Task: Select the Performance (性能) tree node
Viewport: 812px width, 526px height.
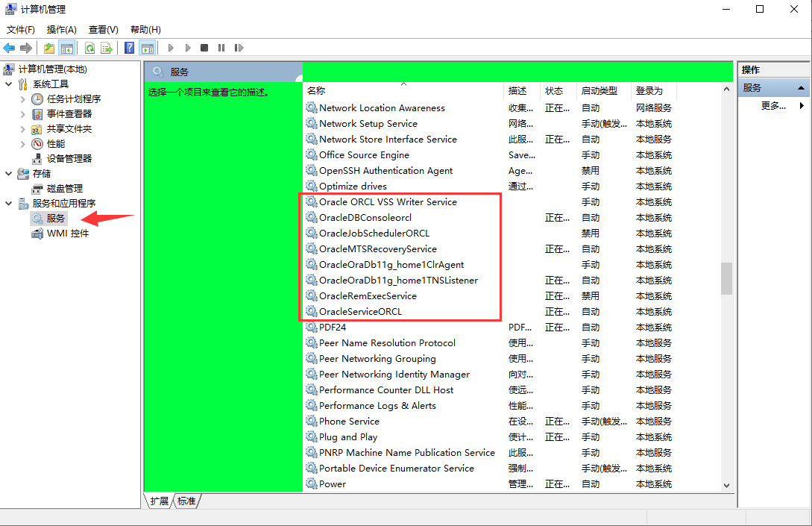Action: (56, 144)
